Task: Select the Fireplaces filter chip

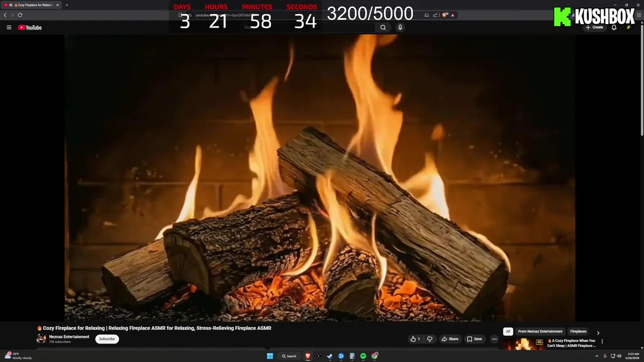Action: [578, 331]
